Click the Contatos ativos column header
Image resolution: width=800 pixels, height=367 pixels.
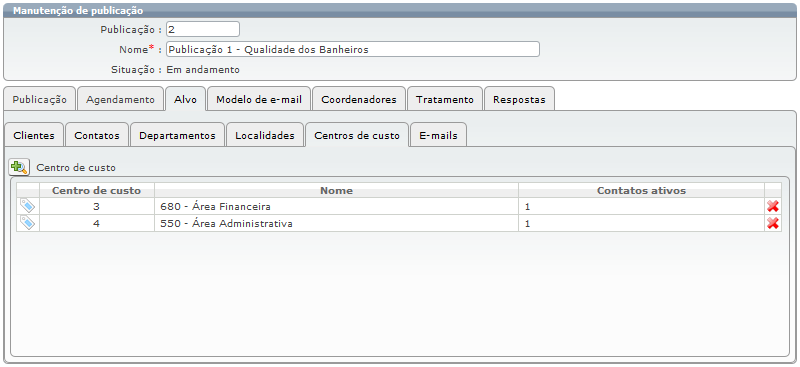tap(641, 190)
